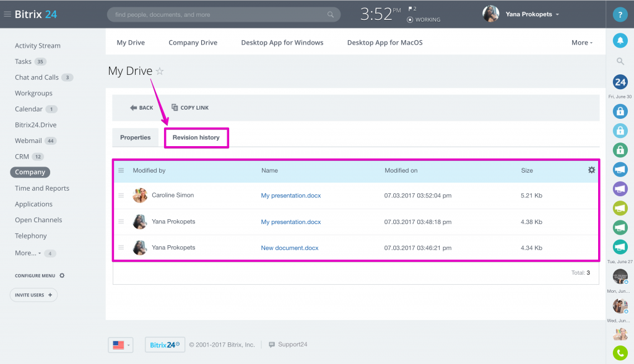Click the green lock icon in the right sidebar
This screenshot has width=634, height=364.
pyautogui.click(x=620, y=150)
